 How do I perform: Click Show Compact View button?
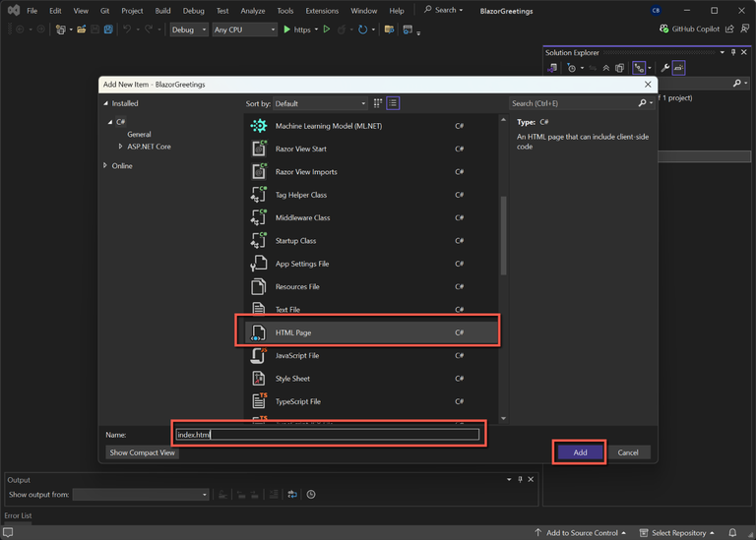[143, 452]
